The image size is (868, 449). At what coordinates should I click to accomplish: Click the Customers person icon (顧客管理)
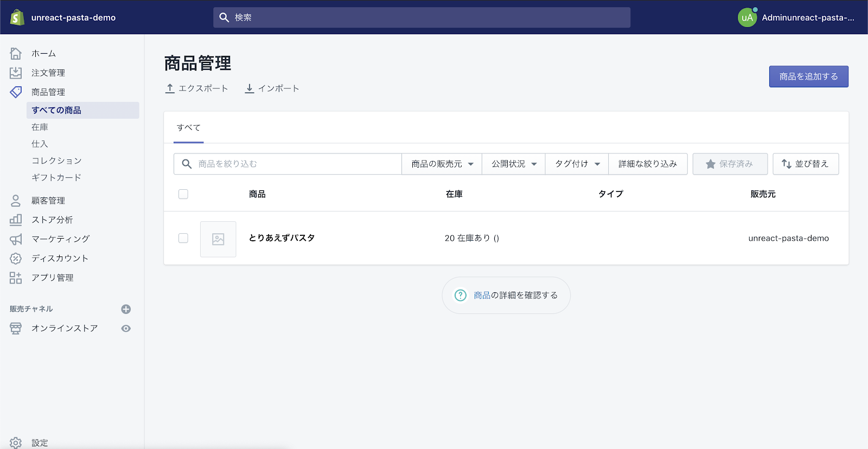[16, 201]
